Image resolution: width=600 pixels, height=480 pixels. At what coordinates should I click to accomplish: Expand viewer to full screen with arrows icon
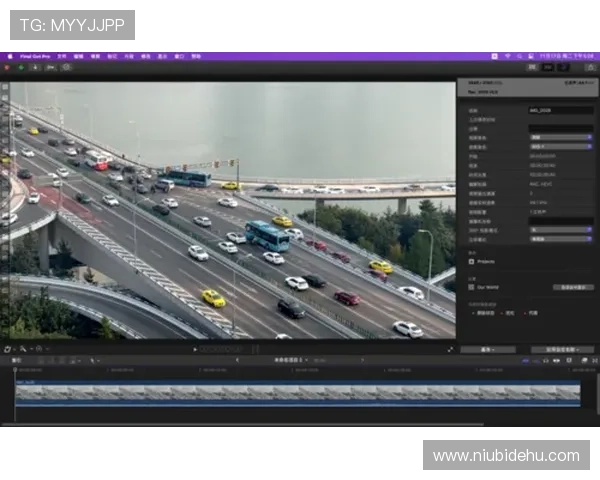(x=450, y=349)
